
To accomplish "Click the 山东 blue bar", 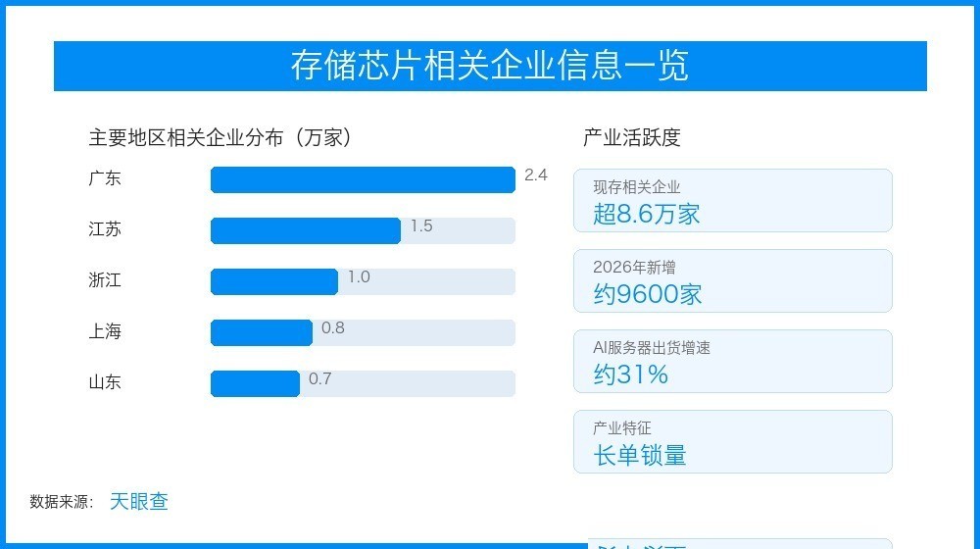I will click(255, 384).
